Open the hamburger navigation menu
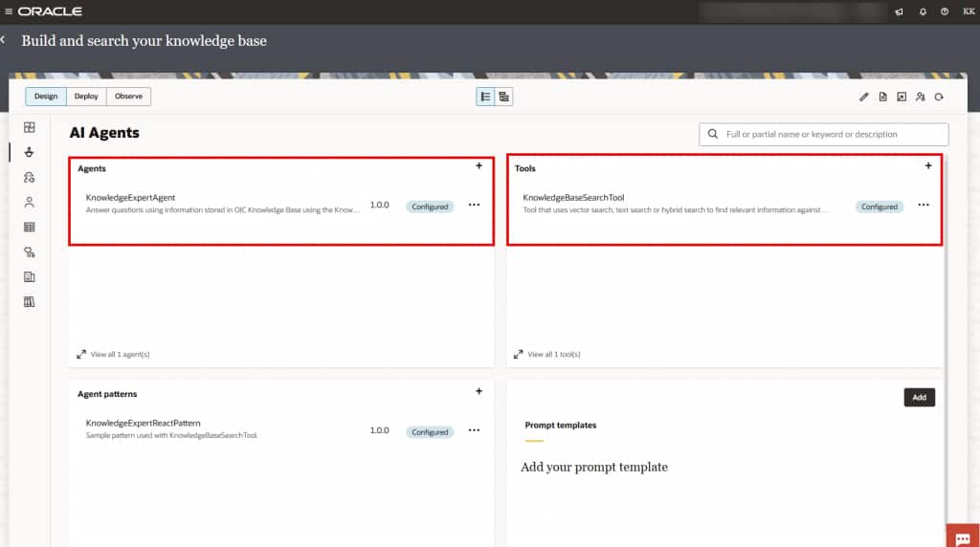Image resolution: width=980 pixels, height=547 pixels. pyautogui.click(x=8, y=11)
